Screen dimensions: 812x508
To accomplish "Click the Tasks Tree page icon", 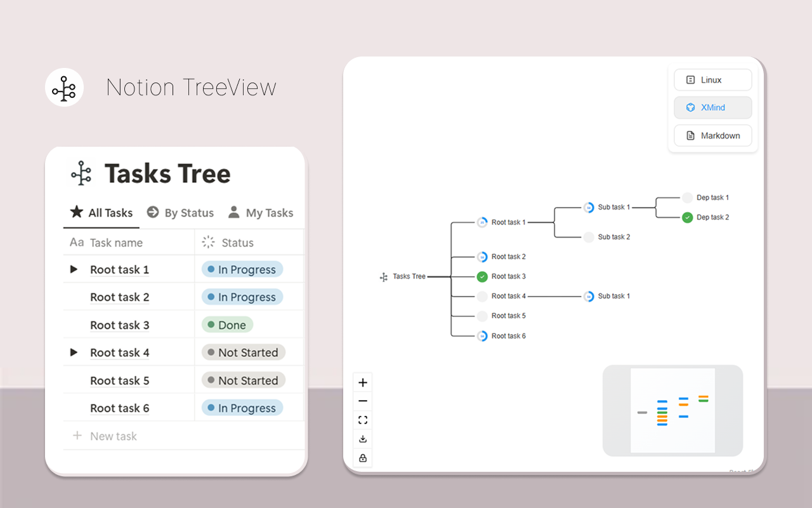I will click(81, 173).
